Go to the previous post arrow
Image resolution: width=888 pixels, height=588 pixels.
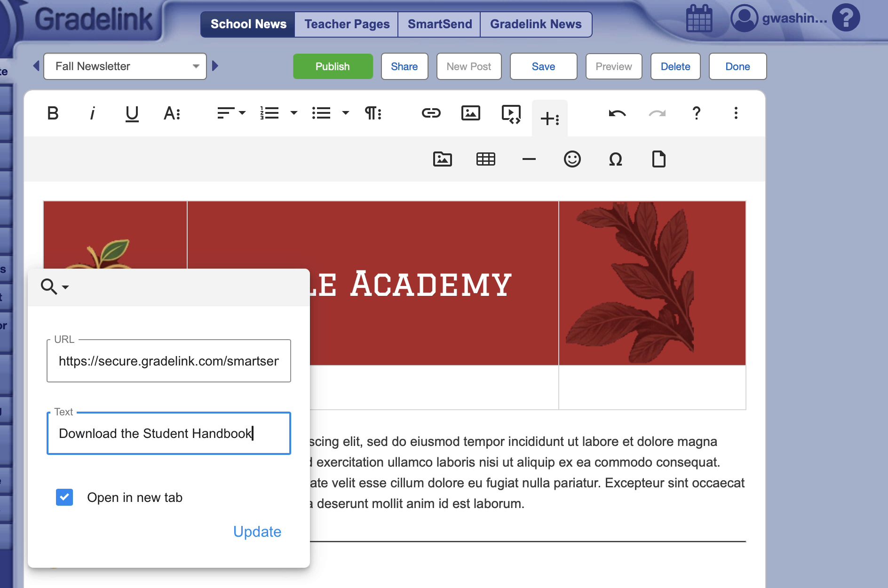36,66
